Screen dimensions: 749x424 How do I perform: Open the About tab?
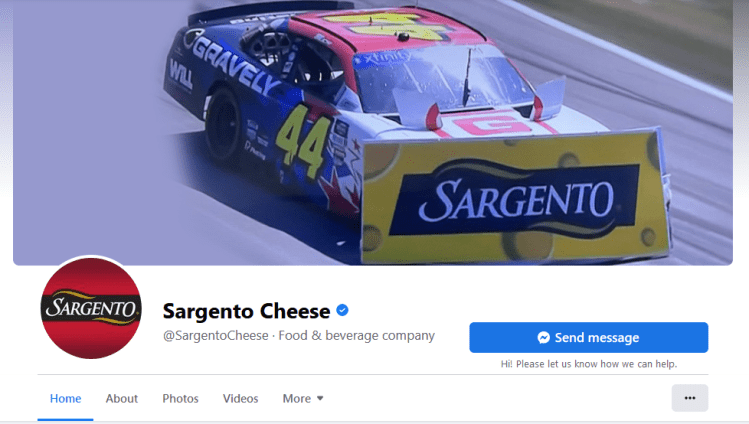tap(122, 398)
